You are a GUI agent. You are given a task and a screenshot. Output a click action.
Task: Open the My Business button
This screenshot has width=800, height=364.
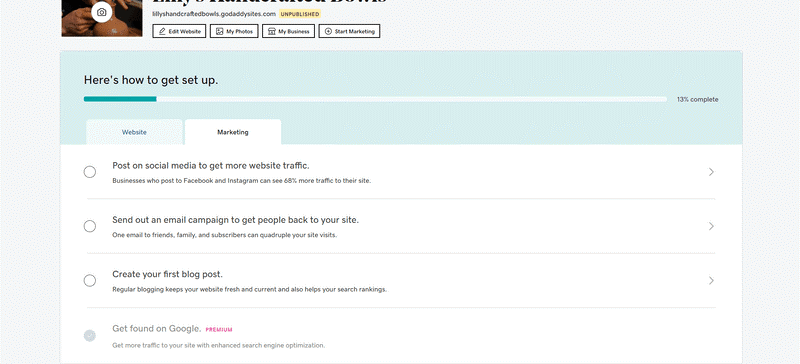288,31
